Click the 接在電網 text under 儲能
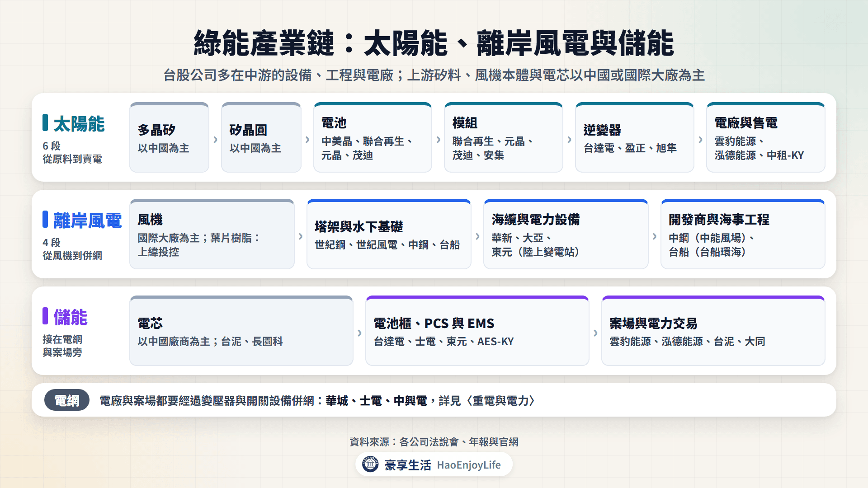The height and width of the screenshot is (488, 868). pos(62,339)
